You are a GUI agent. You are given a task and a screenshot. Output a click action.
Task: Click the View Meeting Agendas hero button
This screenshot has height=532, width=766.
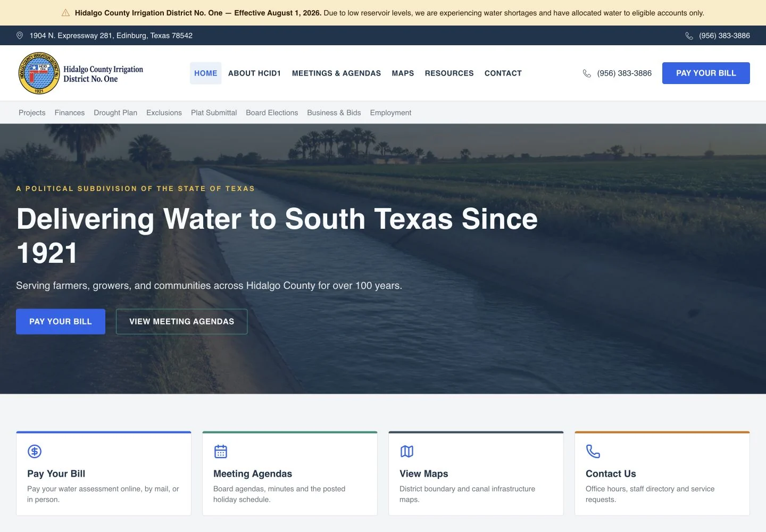(x=182, y=322)
